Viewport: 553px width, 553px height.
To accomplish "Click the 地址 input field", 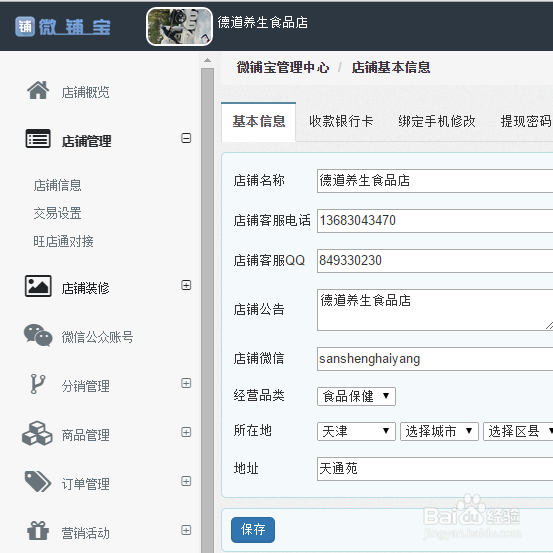I will click(x=435, y=469).
